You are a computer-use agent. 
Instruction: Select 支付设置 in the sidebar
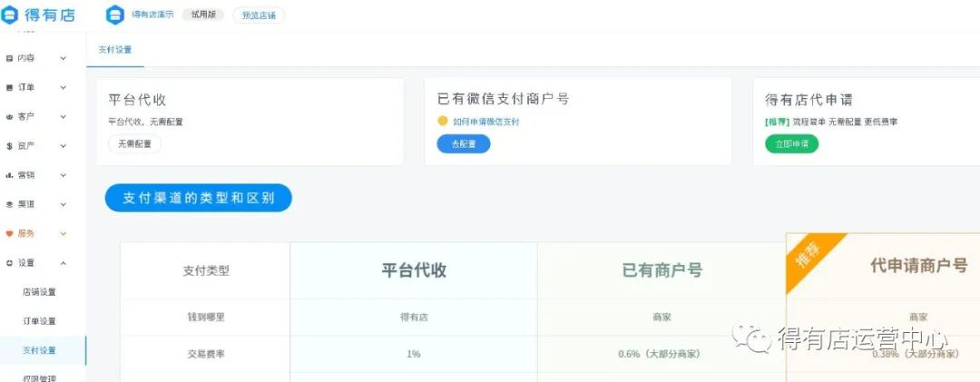tap(39, 351)
